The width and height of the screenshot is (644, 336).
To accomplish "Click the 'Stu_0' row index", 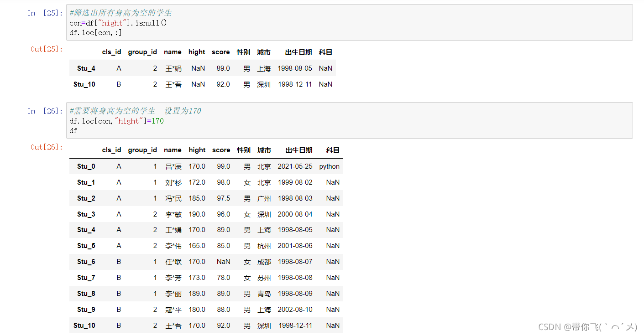I will pyautogui.click(x=86, y=166).
